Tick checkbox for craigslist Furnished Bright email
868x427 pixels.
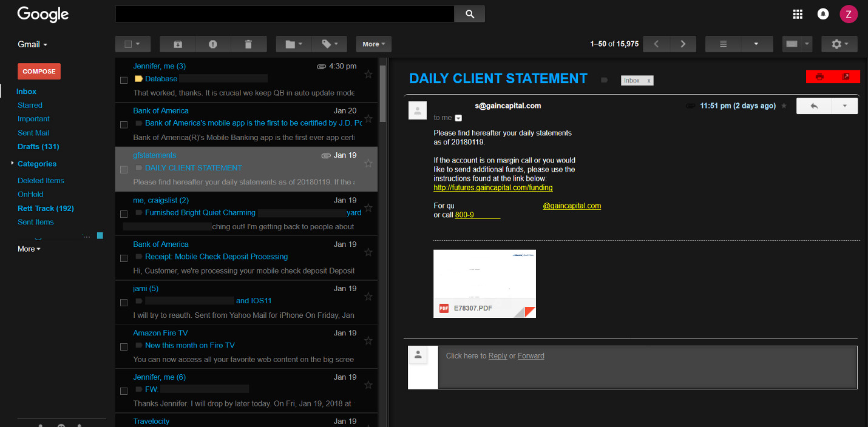pyautogui.click(x=124, y=213)
